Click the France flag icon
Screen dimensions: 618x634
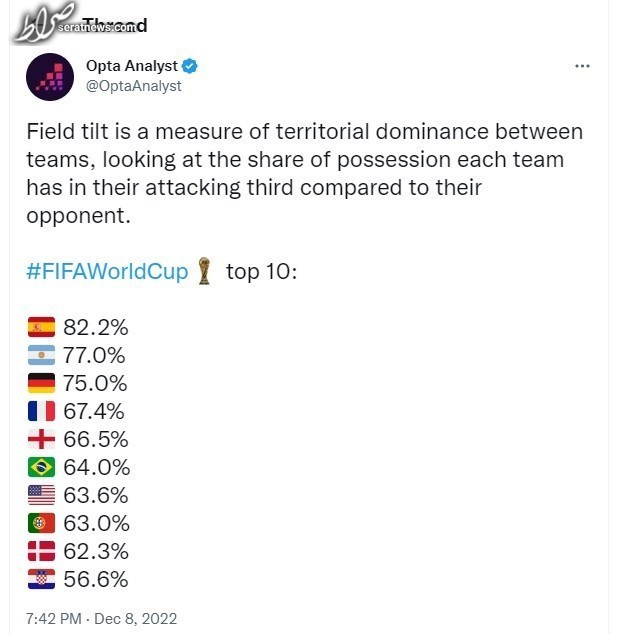coord(41,411)
